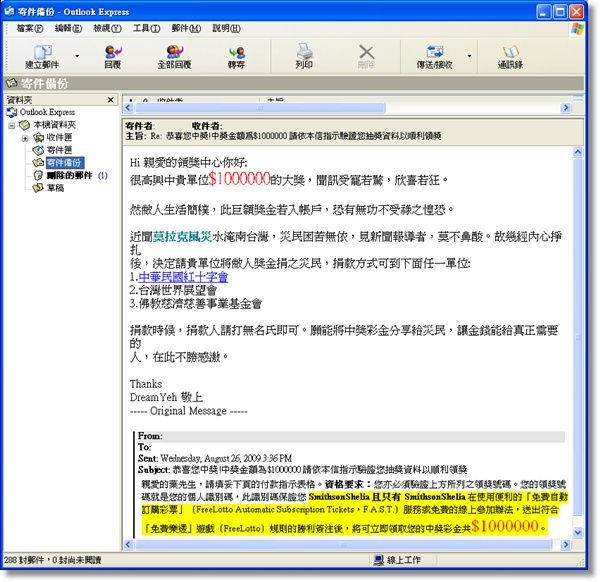
Task: Select the Inbox (收件匣) folder
Action: (59, 137)
